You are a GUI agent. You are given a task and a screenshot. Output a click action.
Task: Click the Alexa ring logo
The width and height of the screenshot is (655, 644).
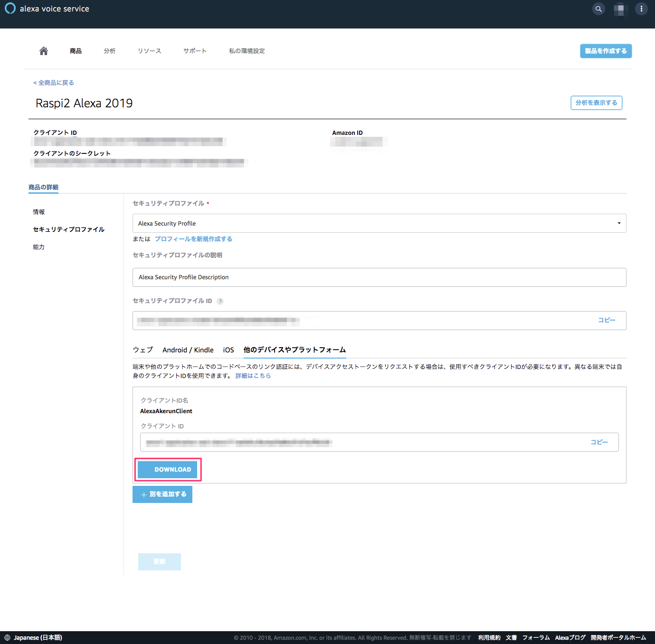click(10, 9)
